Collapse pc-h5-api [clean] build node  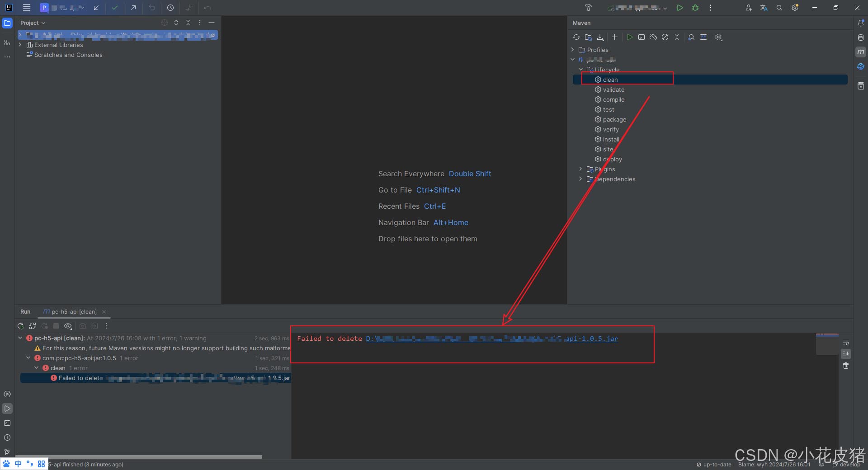pyautogui.click(x=20, y=338)
